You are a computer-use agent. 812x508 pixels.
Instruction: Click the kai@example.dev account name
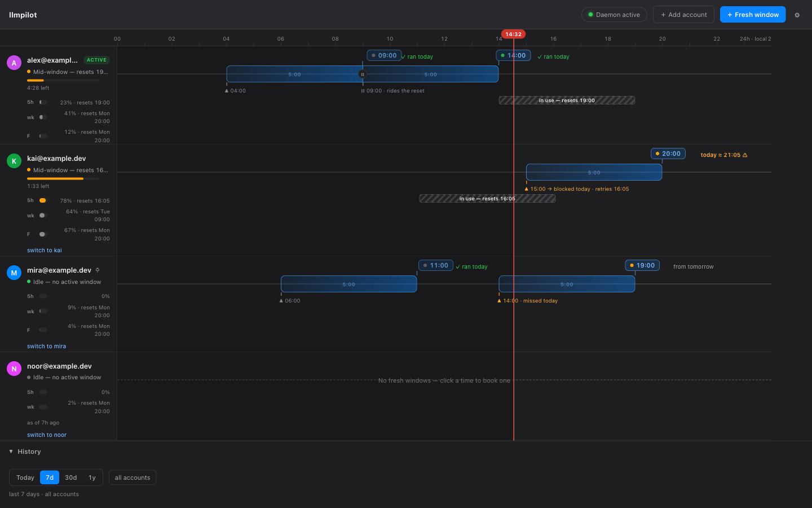pyautogui.click(x=56, y=159)
